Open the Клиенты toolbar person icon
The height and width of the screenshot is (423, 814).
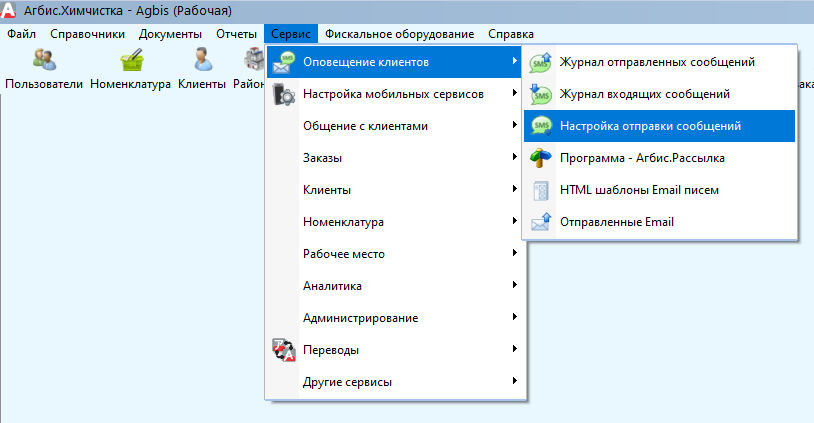click(x=202, y=59)
